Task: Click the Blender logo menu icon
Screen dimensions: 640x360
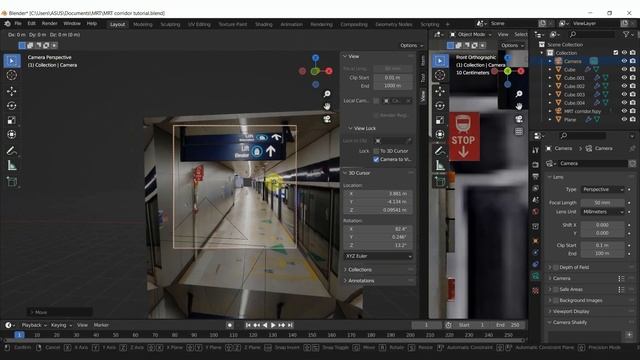Action: pyautogui.click(x=7, y=24)
